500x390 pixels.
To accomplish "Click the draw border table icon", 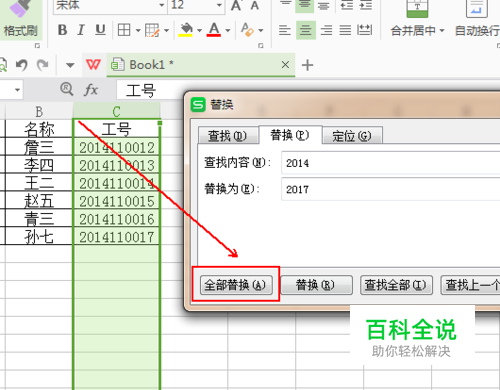I will [x=152, y=30].
